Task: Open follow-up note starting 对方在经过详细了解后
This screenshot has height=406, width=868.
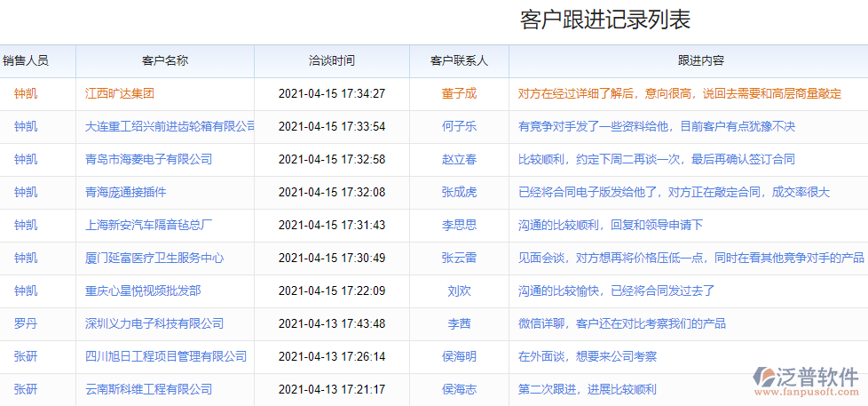Action: [680, 93]
